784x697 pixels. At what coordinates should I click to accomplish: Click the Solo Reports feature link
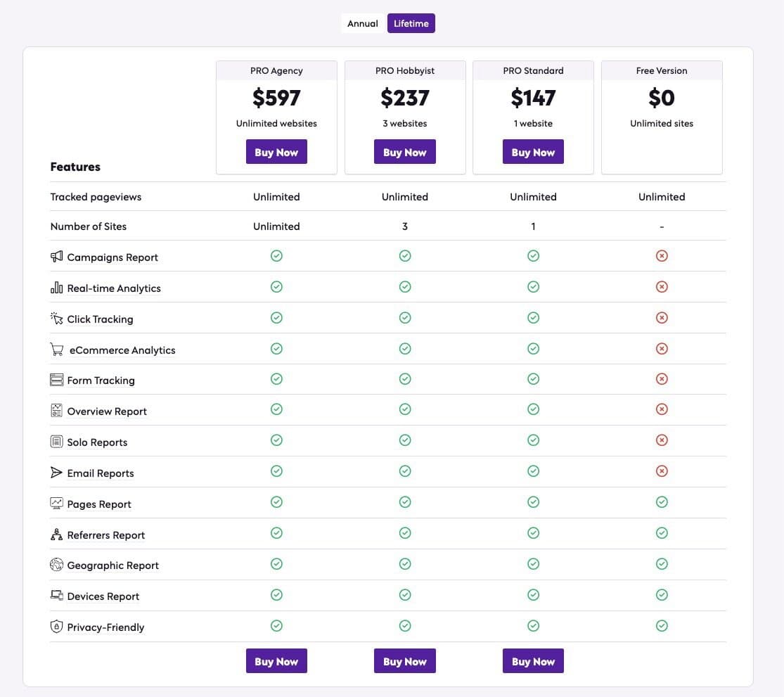pyautogui.click(x=97, y=442)
